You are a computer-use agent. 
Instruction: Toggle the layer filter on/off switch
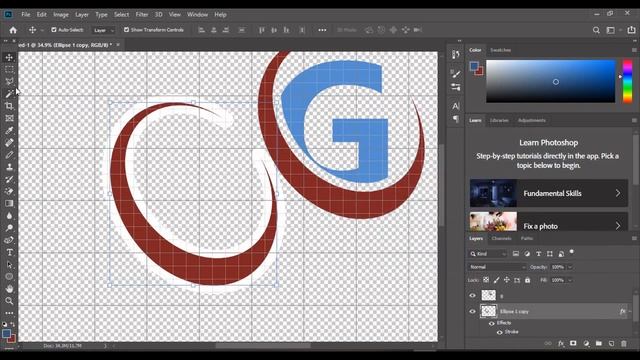point(571,252)
